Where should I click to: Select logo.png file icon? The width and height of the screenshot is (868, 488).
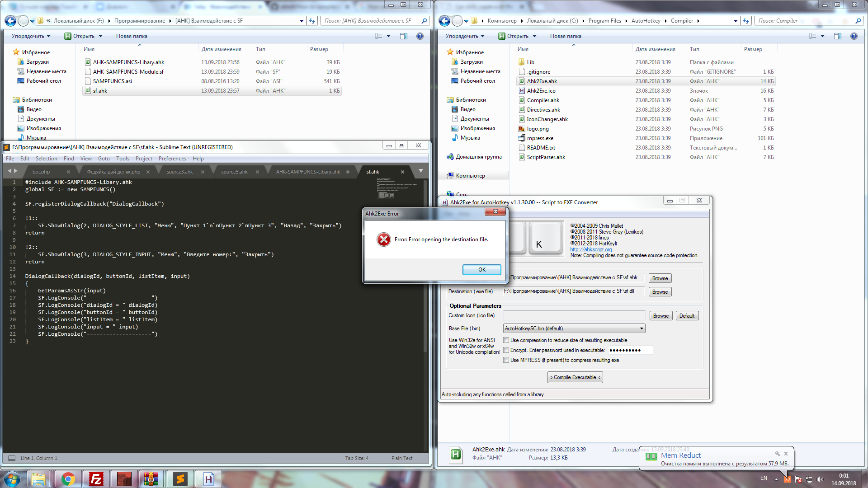522,129
